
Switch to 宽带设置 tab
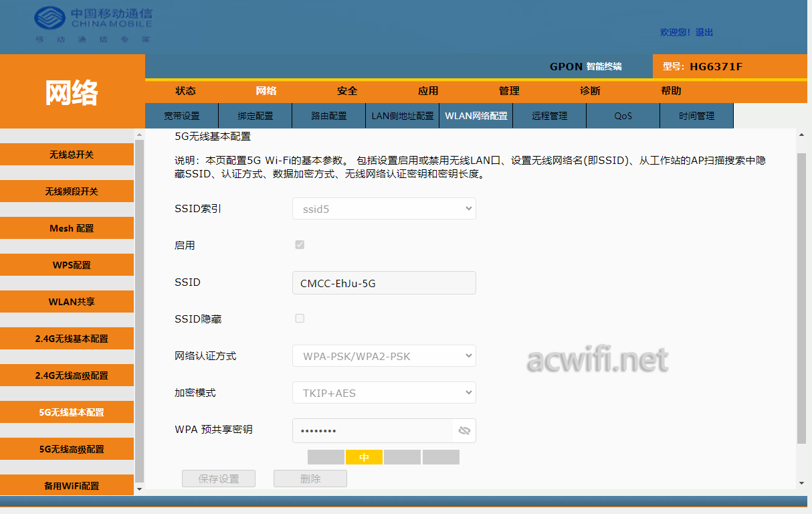[182, 116]
